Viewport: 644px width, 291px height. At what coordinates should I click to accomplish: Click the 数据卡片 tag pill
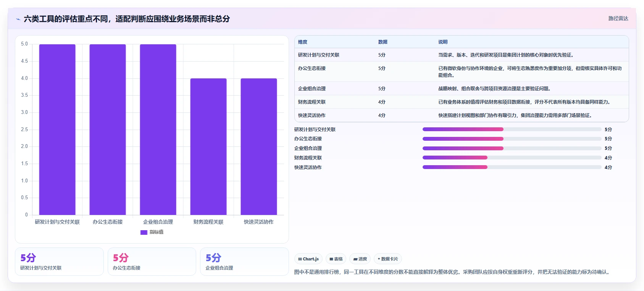click(388, 259)
